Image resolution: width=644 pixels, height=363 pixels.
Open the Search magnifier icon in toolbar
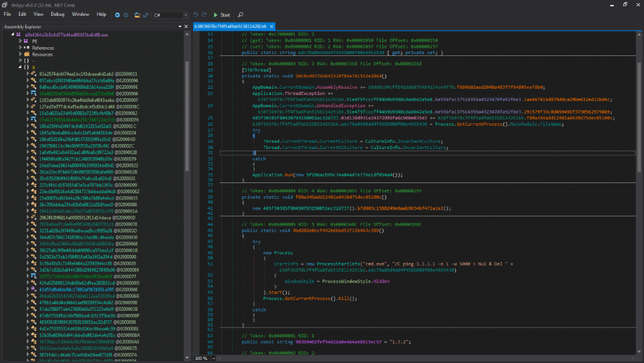[241, 14]
